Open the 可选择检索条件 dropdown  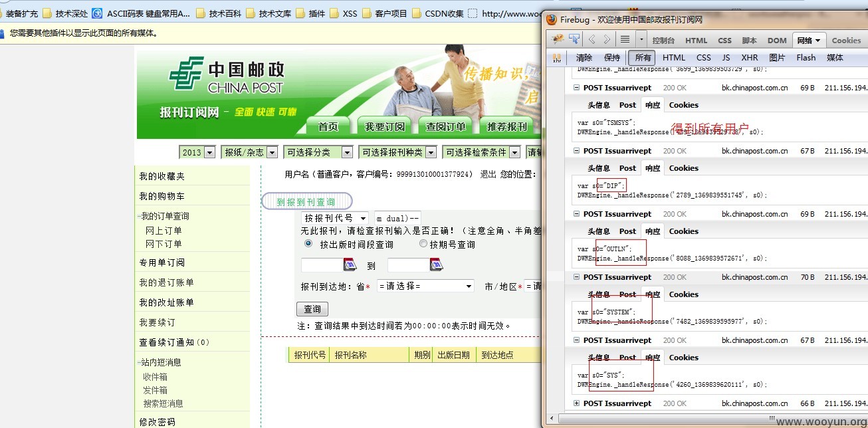[x=482, y=152]
